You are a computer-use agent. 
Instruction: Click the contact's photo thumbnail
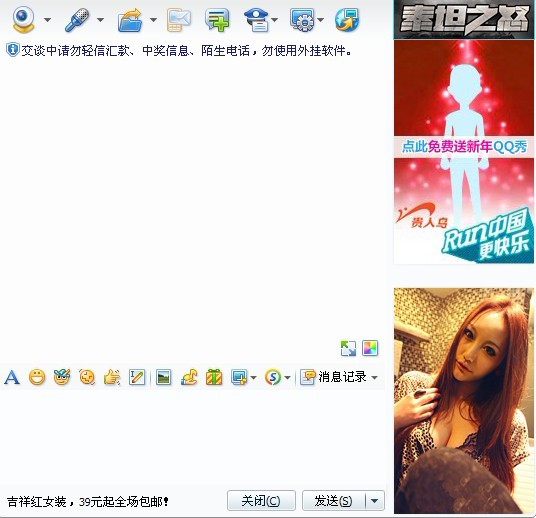tap(464, 401)
